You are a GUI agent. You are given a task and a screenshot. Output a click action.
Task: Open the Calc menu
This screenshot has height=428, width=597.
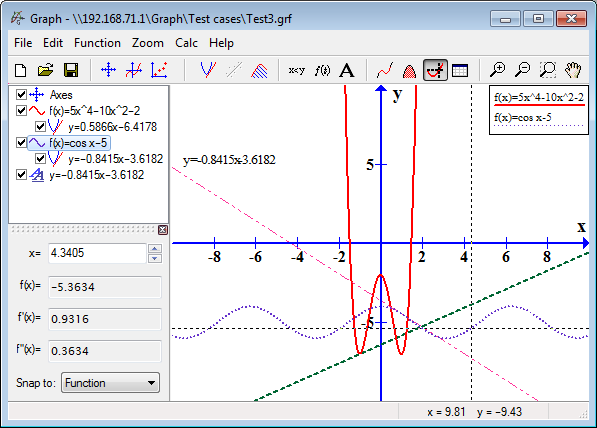coord(186,43)
